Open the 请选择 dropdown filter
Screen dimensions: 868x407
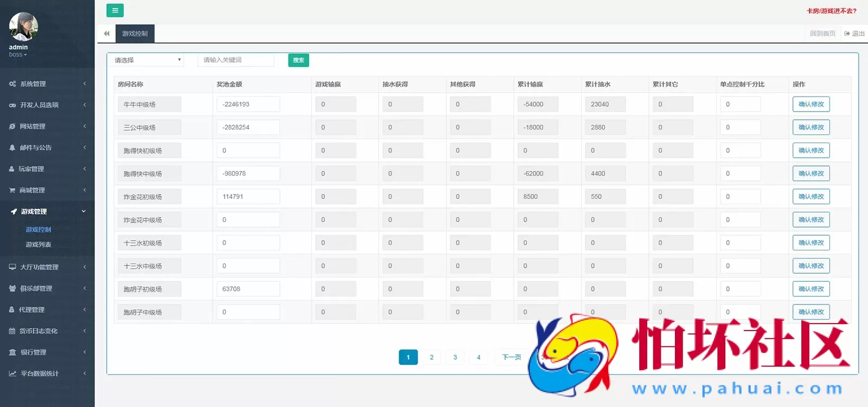[146, 60]
